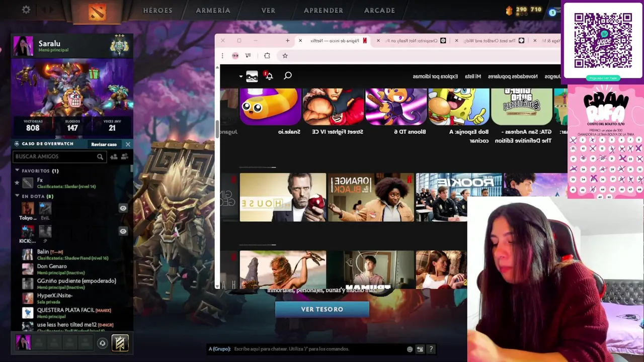
Task: Click the shards currency icon
Action: click(508, 10)
